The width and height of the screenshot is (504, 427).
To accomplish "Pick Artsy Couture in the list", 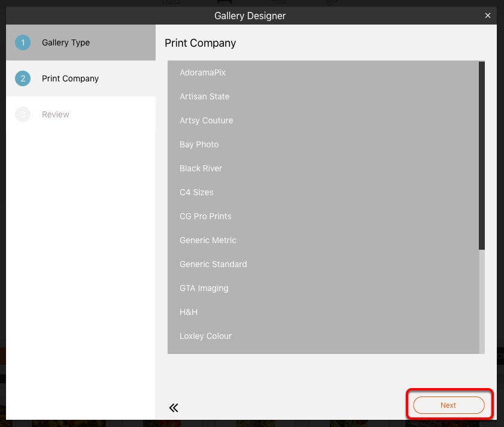I will tap(323, 120).
